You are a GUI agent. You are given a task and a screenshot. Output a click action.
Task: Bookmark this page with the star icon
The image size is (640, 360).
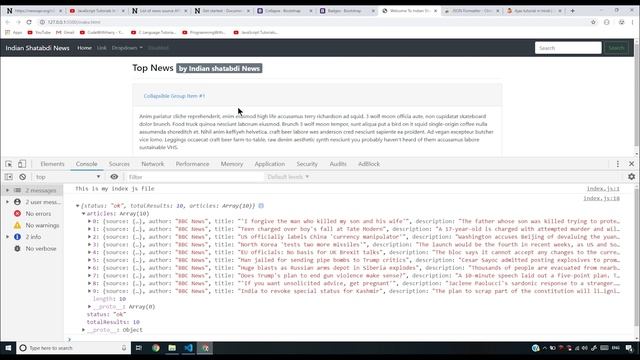593,22
